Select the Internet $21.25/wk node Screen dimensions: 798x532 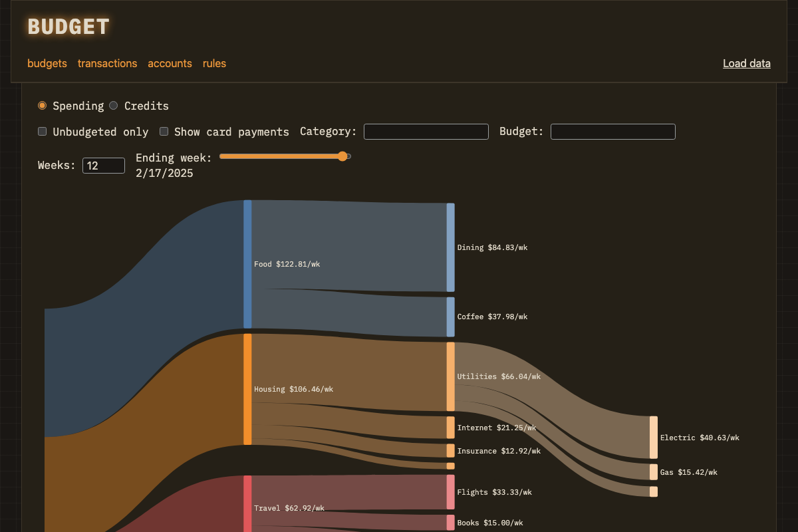tap(451, 428)
